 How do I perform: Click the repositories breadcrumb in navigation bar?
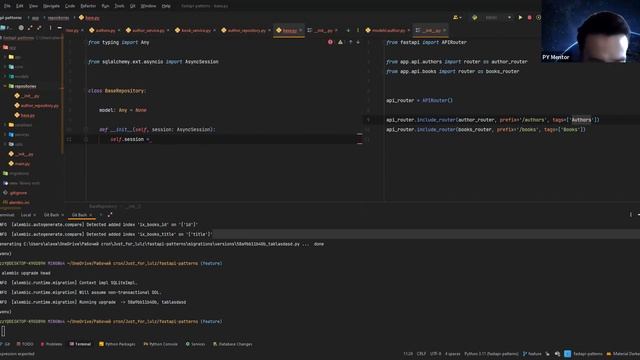point(58,18)
